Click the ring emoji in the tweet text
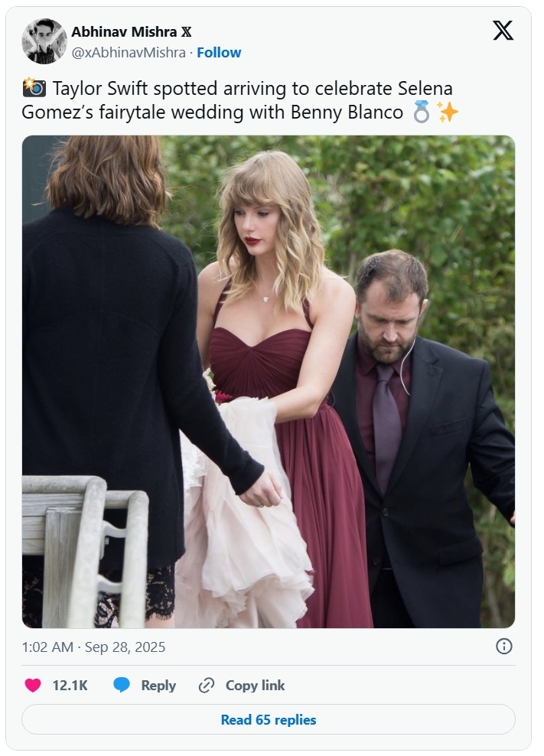 (x=422, y=112)
